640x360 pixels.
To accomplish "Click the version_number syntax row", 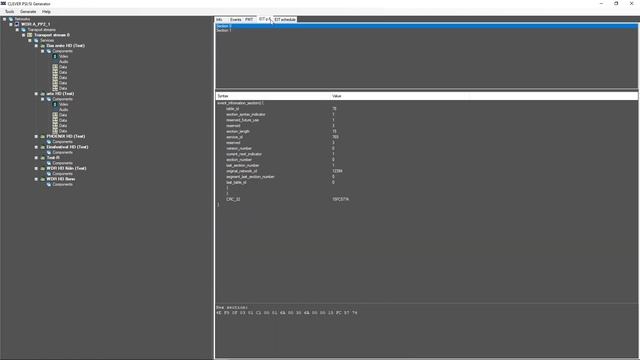I will (x=426, y=149).
